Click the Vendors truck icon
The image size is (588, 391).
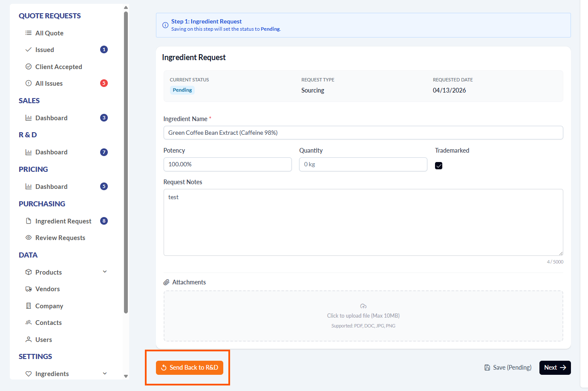click(x=29, y=289)
